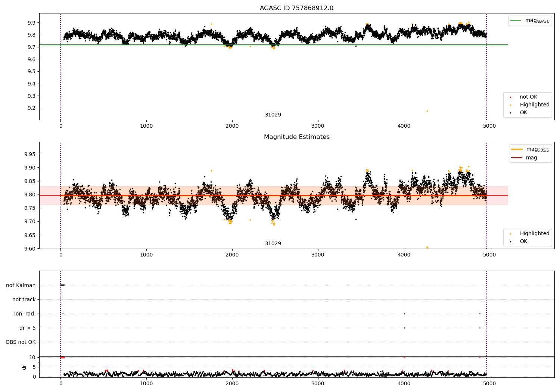Viewport: 560px width, 392px height.
Task: Click the "Ion. rad." row label
Action: [x=25, y=314]
